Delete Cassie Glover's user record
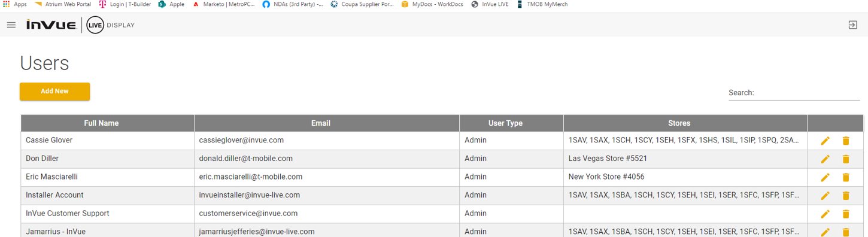Screen dimensions: 868x237 pyautogui.click(x=846, y=141)
